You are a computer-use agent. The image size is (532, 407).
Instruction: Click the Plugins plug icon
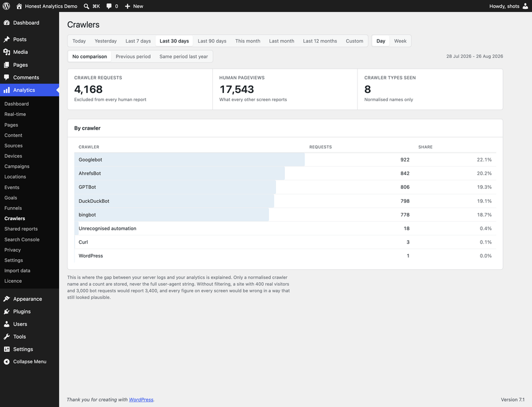click(x=7, y=311)
